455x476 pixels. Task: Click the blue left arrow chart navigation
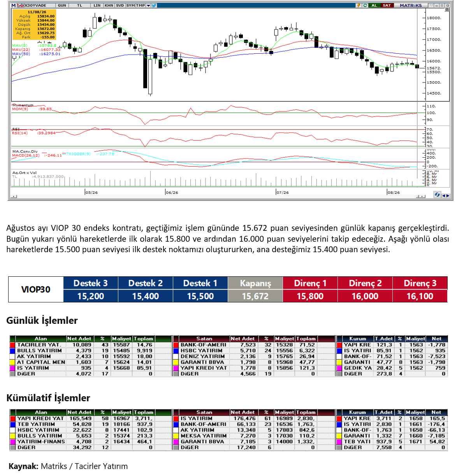point(444,196)
